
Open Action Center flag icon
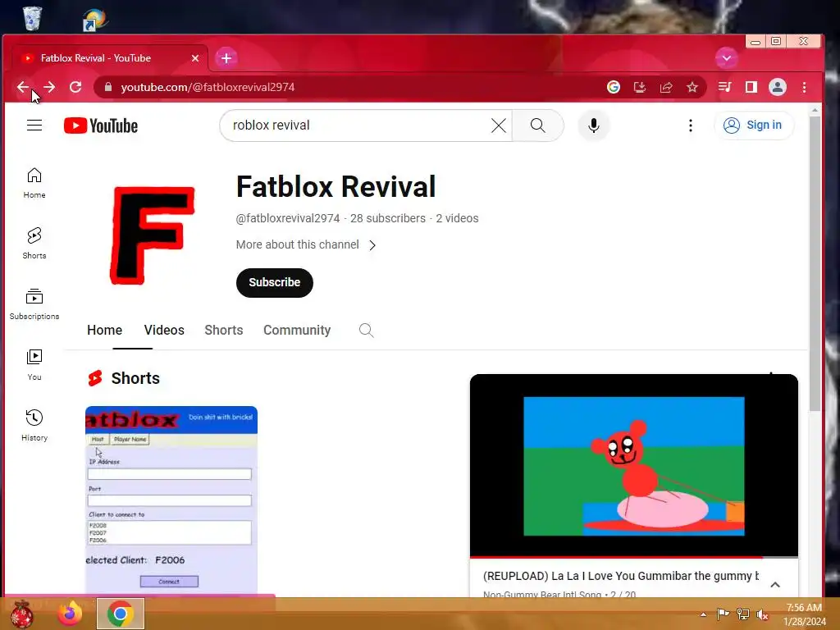tap(723, 614)
